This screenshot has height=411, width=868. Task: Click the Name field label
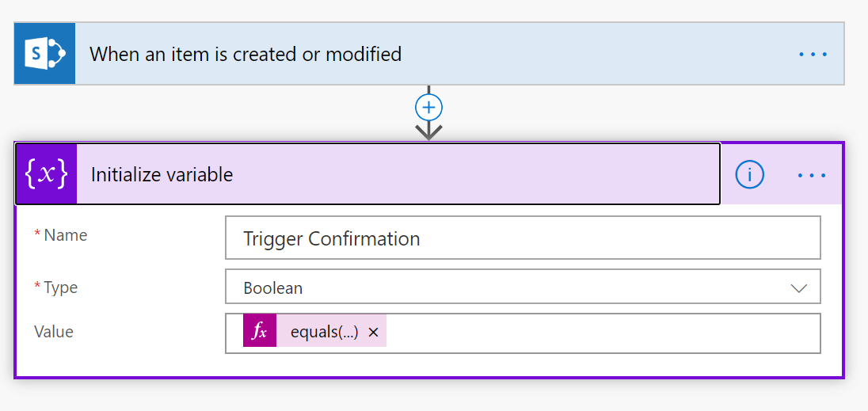[65, 235]
